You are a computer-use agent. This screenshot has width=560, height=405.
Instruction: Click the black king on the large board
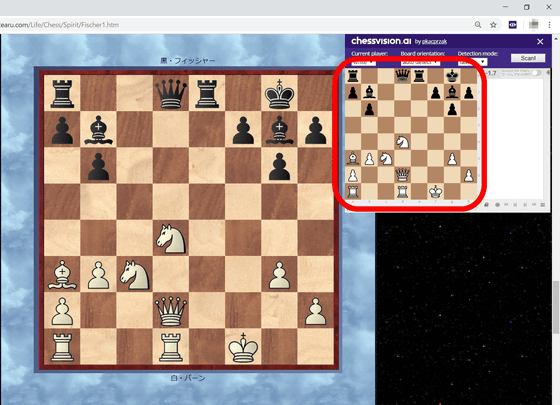(x=279, y=93)
